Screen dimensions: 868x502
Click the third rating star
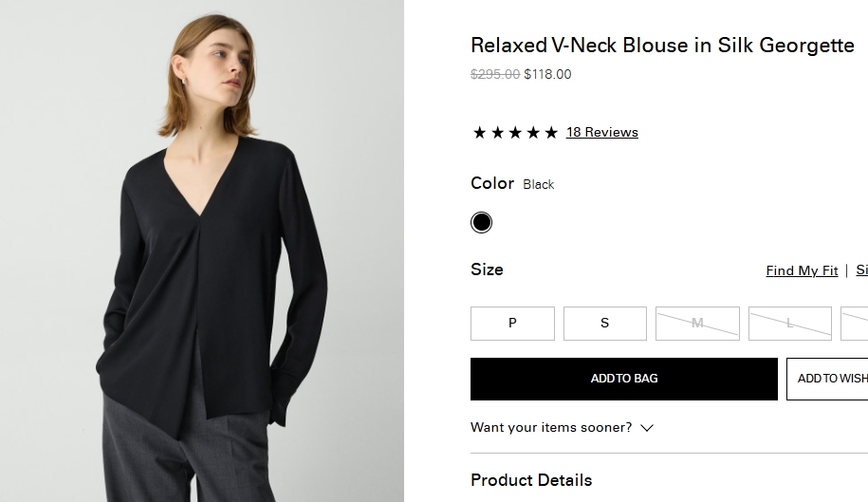coord(515,133)
